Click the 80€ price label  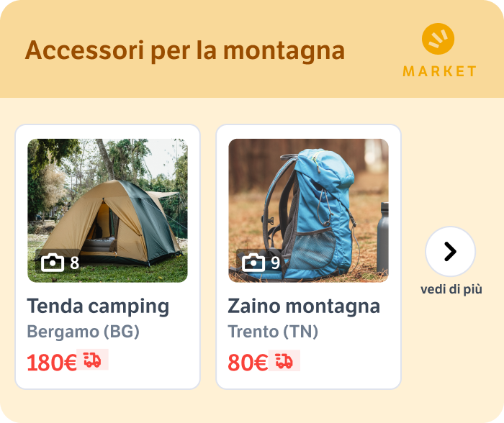click(248, 363)
